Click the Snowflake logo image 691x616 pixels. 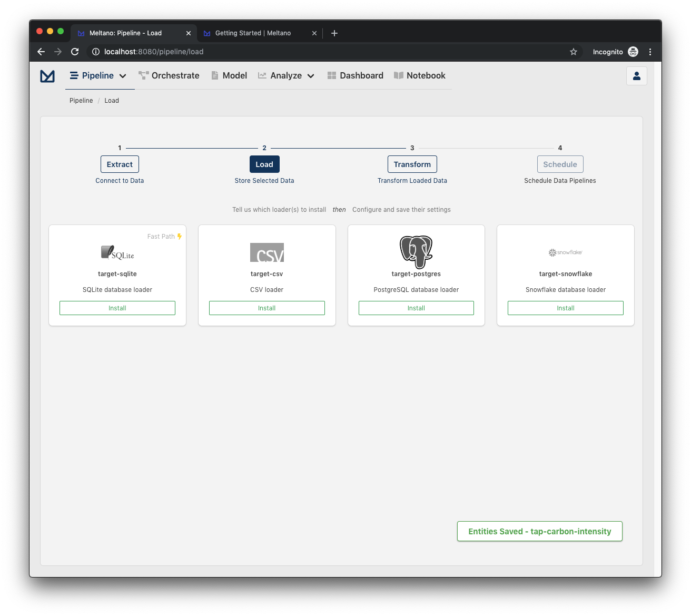coord(566,252)
